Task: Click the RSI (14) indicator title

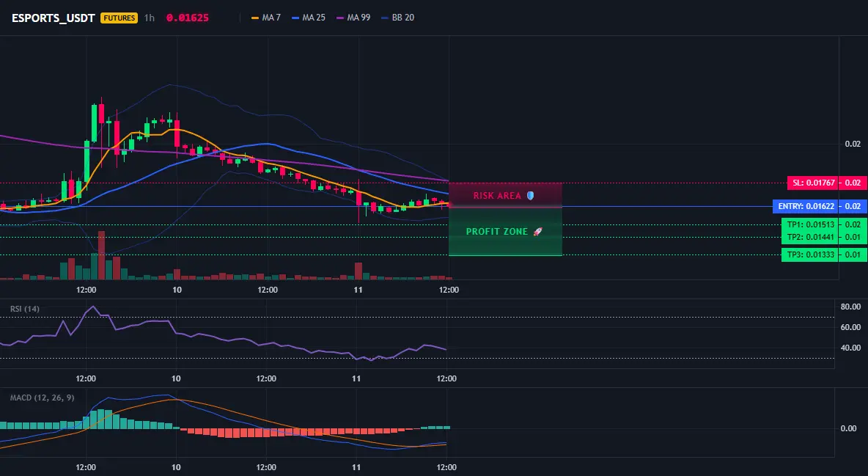Action: (25, 309)
